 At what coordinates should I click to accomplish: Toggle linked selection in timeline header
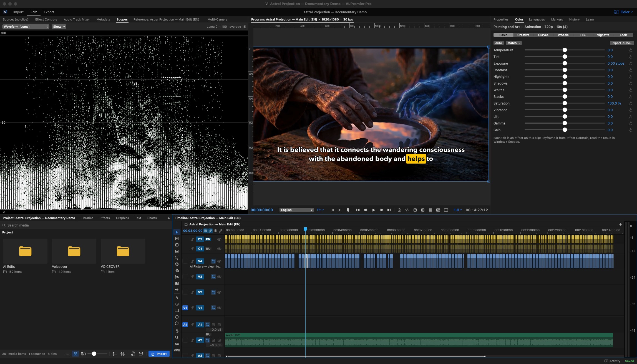point(210,231)
